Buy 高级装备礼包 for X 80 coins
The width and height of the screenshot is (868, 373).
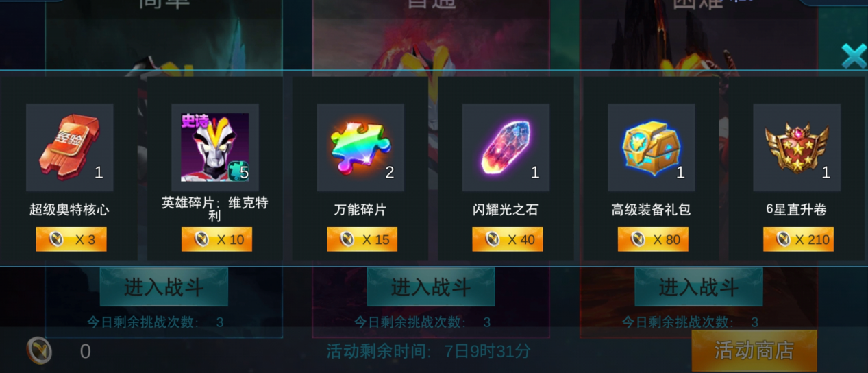tap(653, 239)
